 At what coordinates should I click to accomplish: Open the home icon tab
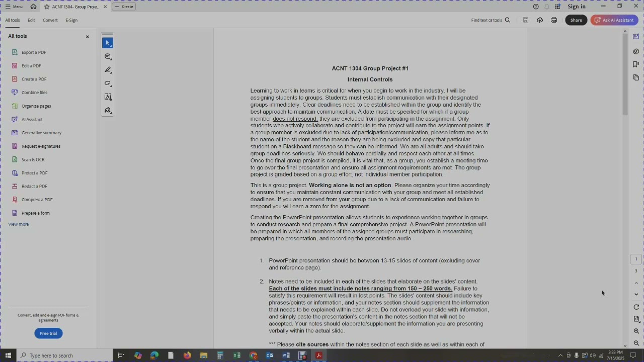coord(33,7)
